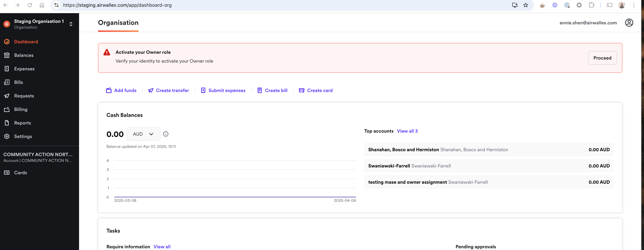
Task: Select the Organisation tab
Action: pos(118,23)
